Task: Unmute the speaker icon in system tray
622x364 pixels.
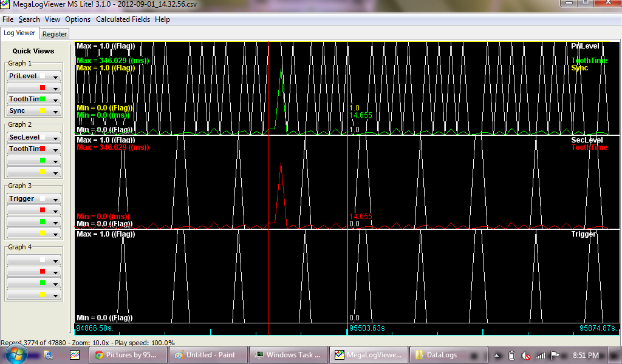Action: point(526,356)
